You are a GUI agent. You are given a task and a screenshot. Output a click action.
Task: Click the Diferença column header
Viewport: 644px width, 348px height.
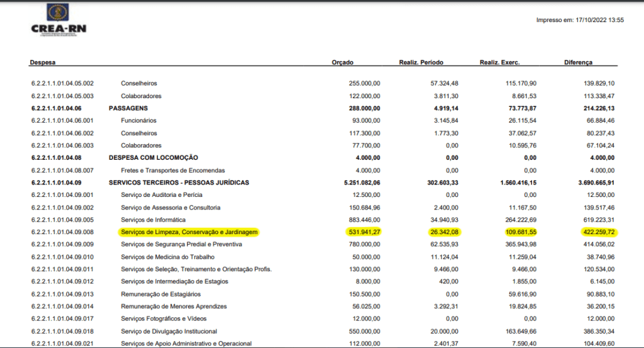[x=578, y=63]
